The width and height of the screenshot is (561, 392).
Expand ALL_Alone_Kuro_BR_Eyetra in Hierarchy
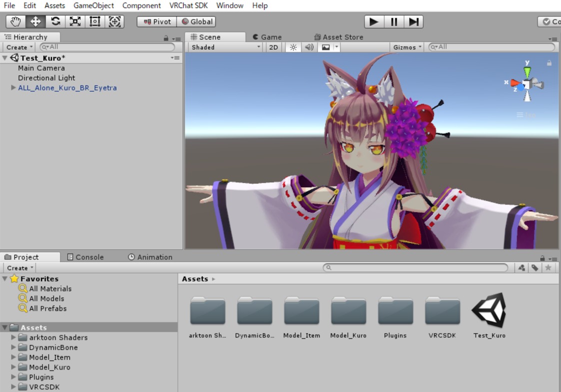pyautogui.click(x=13, y=88)
